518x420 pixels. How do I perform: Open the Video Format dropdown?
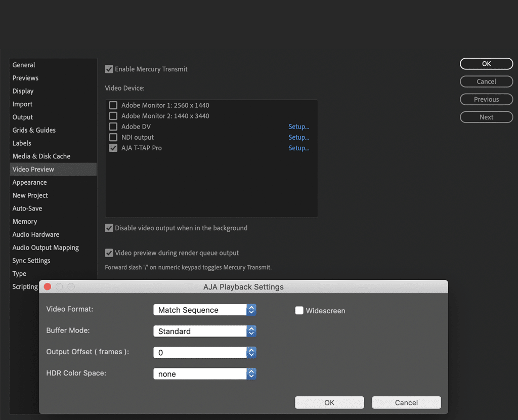coord(204,310)
